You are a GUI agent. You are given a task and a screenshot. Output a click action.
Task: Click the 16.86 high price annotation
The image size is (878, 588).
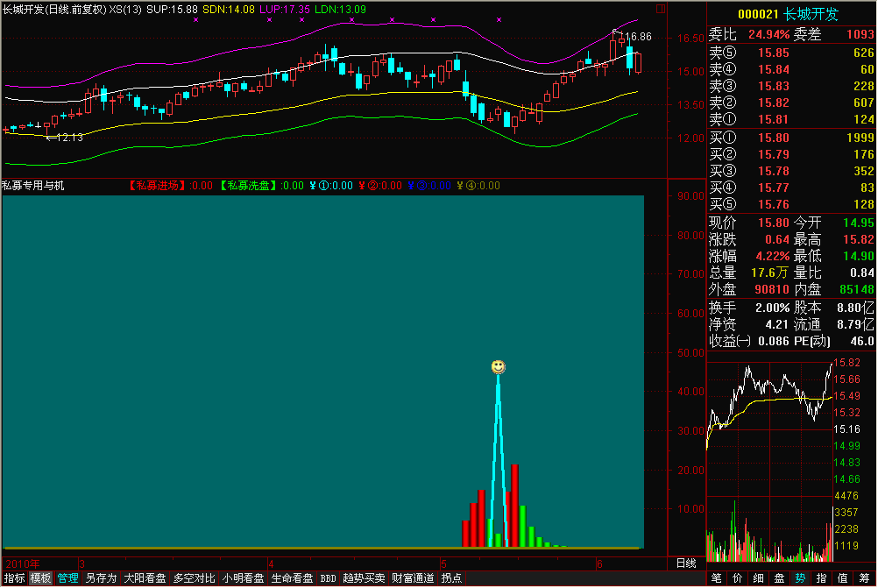pos(638,37)
